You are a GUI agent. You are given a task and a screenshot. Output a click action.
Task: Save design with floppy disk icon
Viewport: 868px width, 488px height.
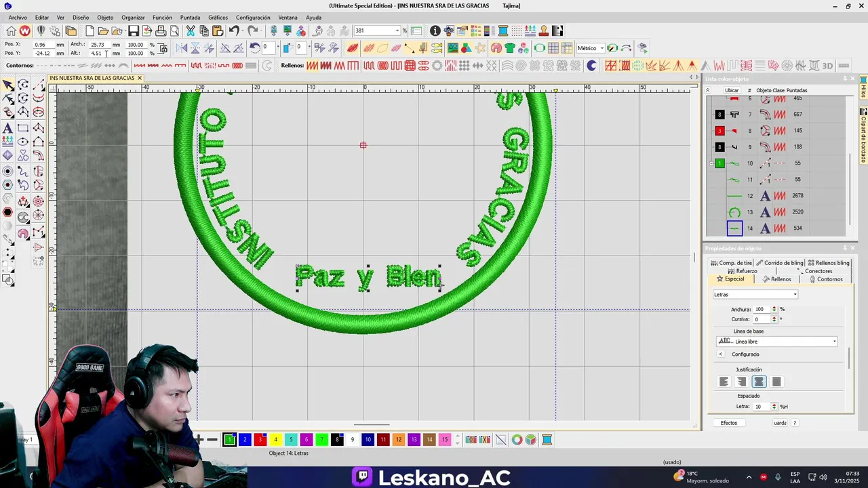pyautogui.click(x=134, y=30)
